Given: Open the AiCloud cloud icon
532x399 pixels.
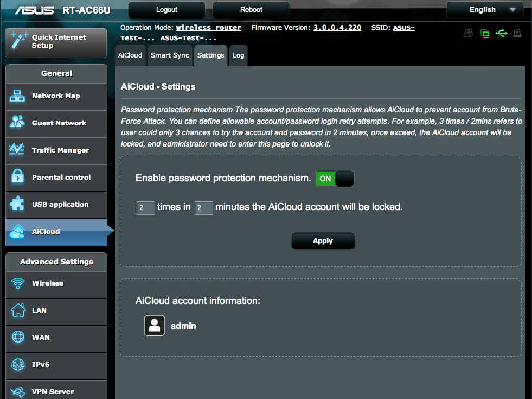Looking at the screenshot, I should 18,231.
